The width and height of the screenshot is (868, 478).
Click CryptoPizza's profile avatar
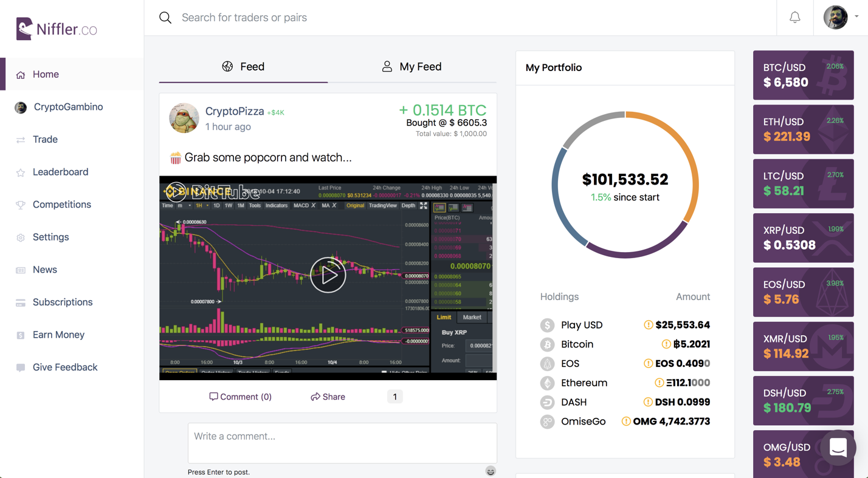pos(184,118)
